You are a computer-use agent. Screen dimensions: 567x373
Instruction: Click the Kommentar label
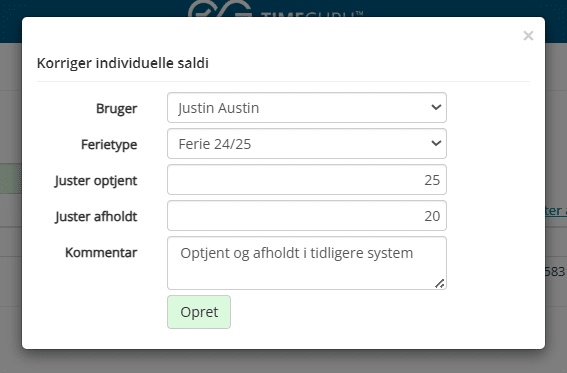101,252
